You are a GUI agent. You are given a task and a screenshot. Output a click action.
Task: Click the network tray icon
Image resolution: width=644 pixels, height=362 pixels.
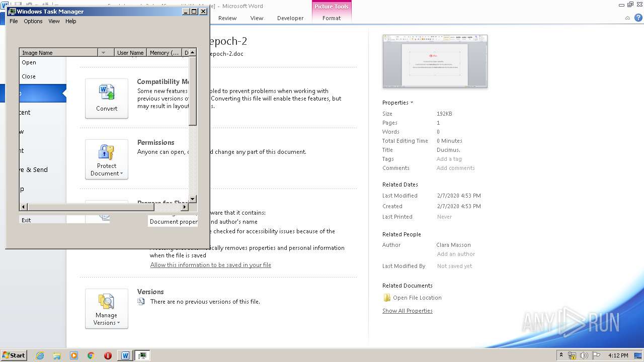pos(572,355)
